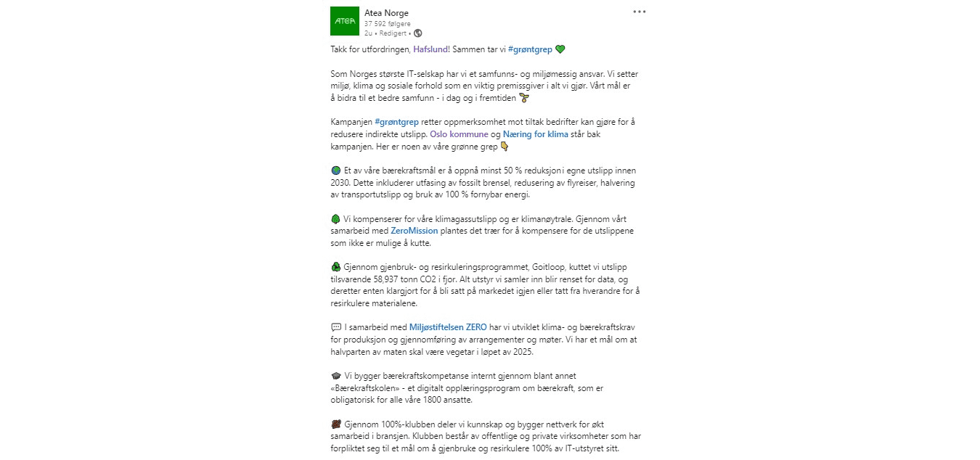
Task: Open the Miljøstiftelsen ZERO link
Action: 448,327
